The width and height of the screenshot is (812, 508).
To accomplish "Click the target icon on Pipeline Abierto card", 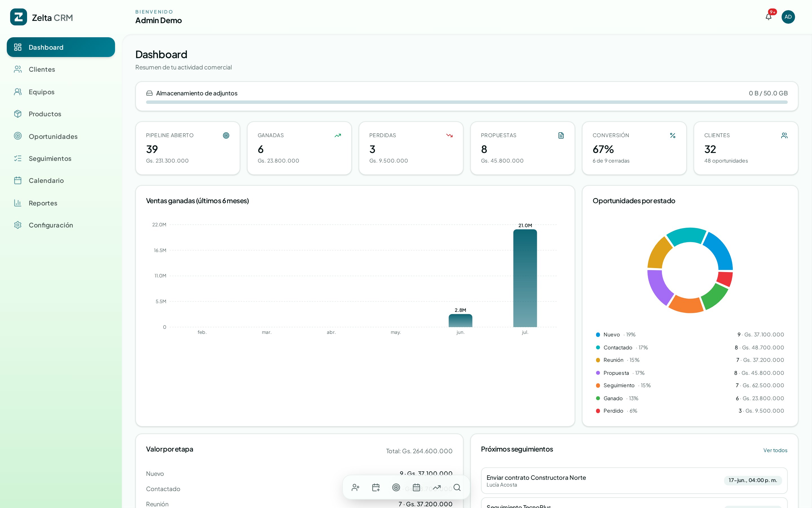I will pos(226,135).
